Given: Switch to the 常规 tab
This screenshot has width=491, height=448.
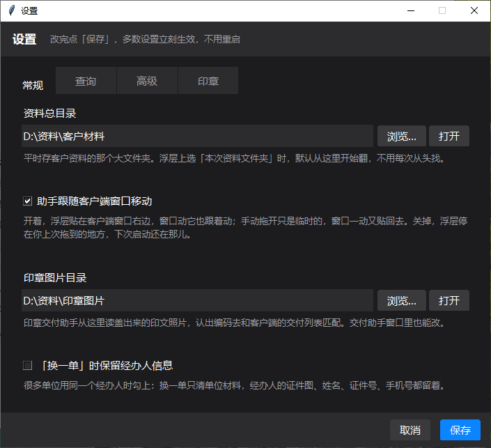Looking at the screenshot, I should click(x=33, y=85).
